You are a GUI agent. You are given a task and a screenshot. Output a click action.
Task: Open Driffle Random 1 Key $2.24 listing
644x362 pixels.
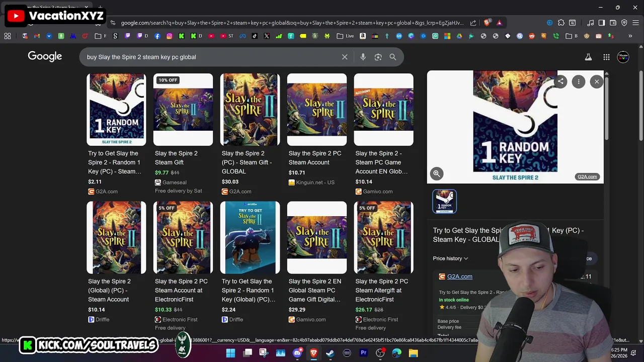[x=250, y=262]
